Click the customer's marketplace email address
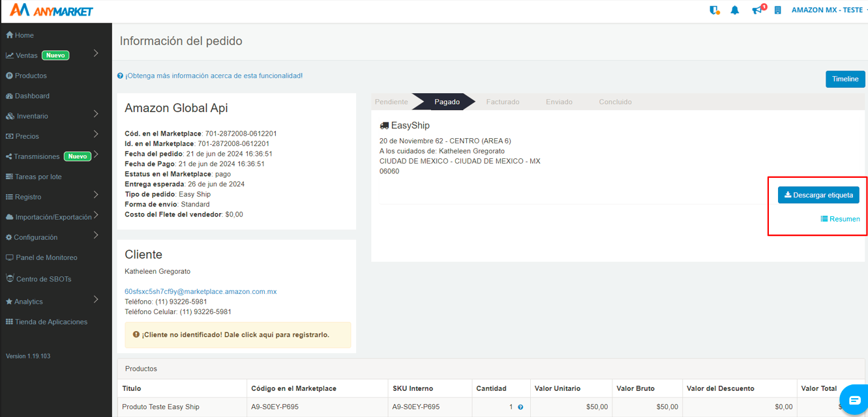Image resolution: width=868 pixels, height=417 pixels. (x=200, y=291)
